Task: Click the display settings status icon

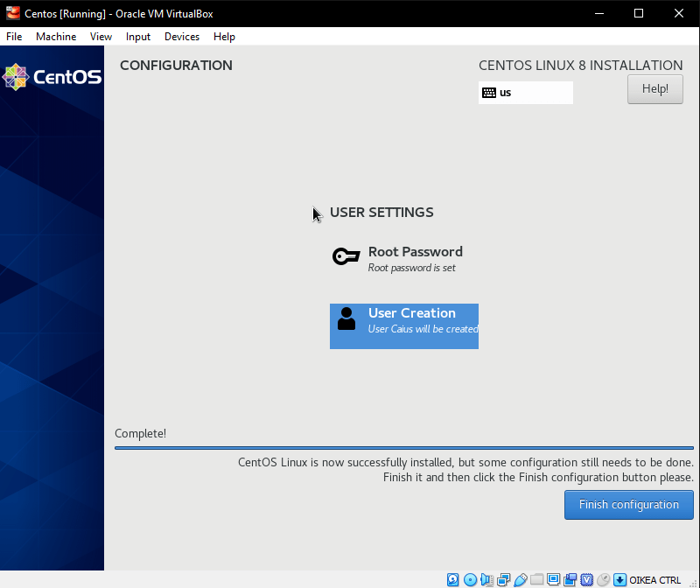Action: coord(553,579)
